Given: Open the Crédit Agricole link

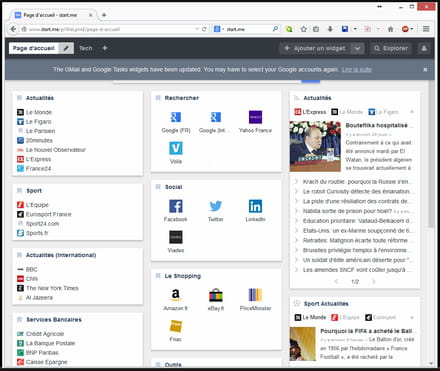Looking at the screenshot, I should (x=45, y=334).
